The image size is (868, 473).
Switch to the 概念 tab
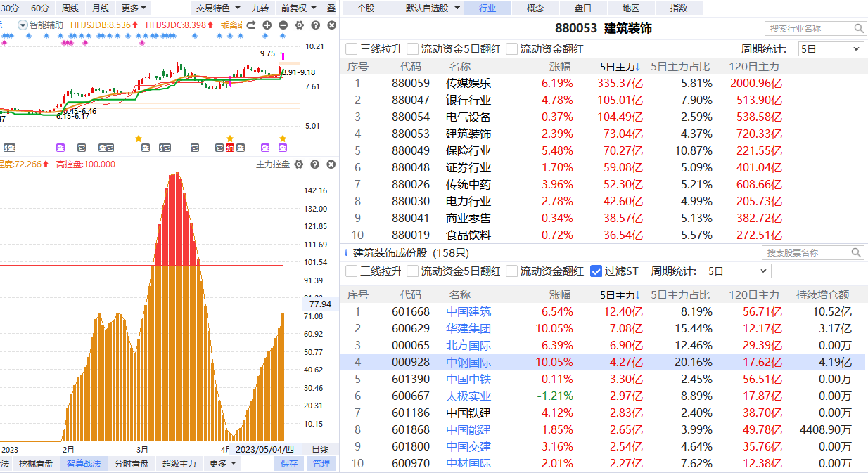click(535, 8)
